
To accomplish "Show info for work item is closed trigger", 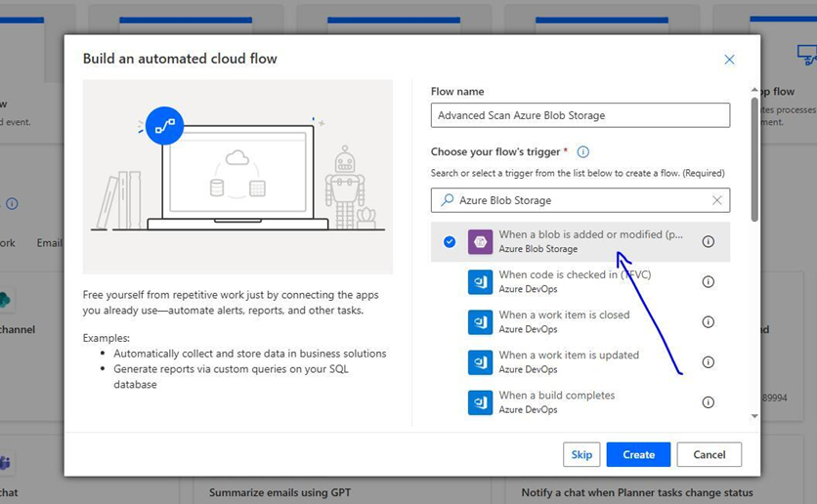I will click(708, 321).
